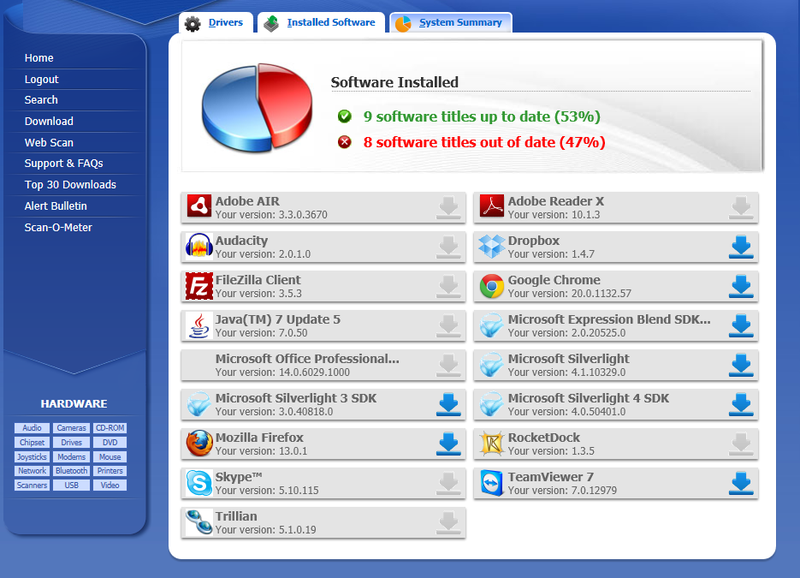Switch to the System Summary tab

451,22
